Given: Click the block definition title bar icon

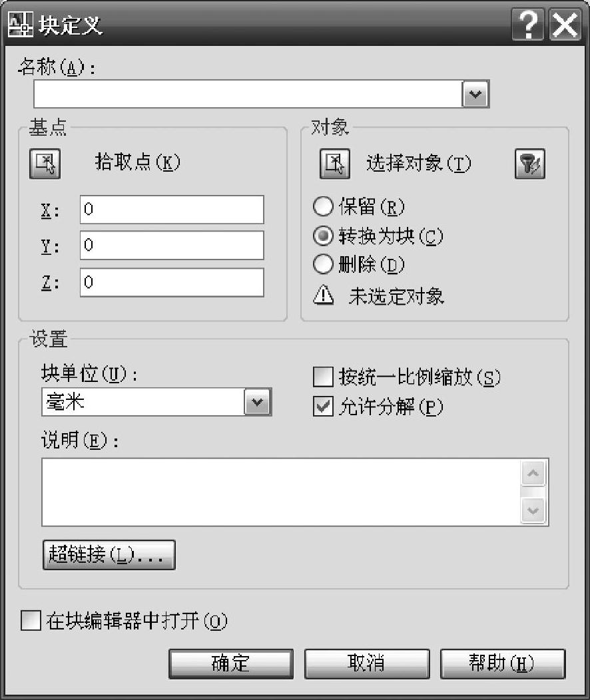Looking at the screenshot, I should 20,26.
